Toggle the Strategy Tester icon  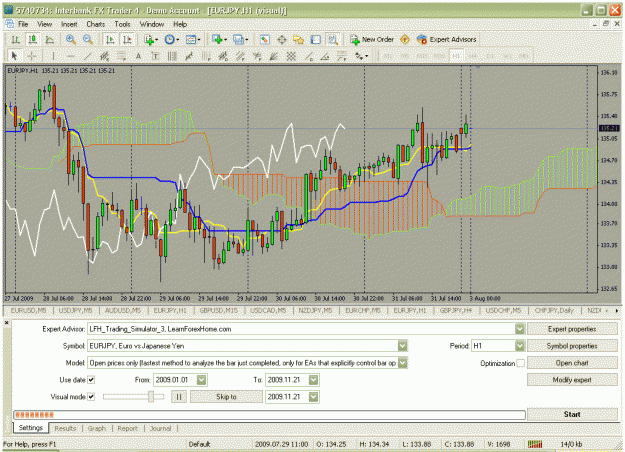pyautogui.click(x=332, y=39)
